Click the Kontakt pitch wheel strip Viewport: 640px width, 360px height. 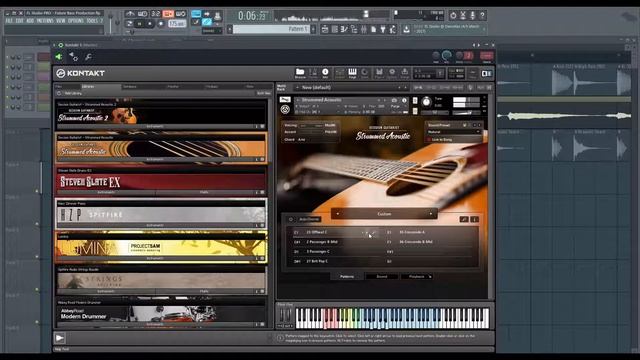tap(282, 316)
